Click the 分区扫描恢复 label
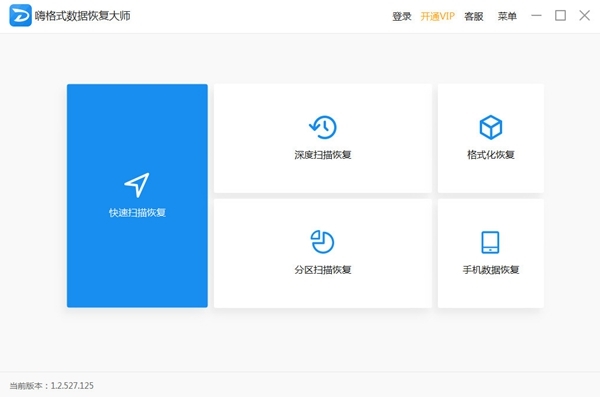Image resolution: width=600 pixels, height=397 pixels. 323,270
